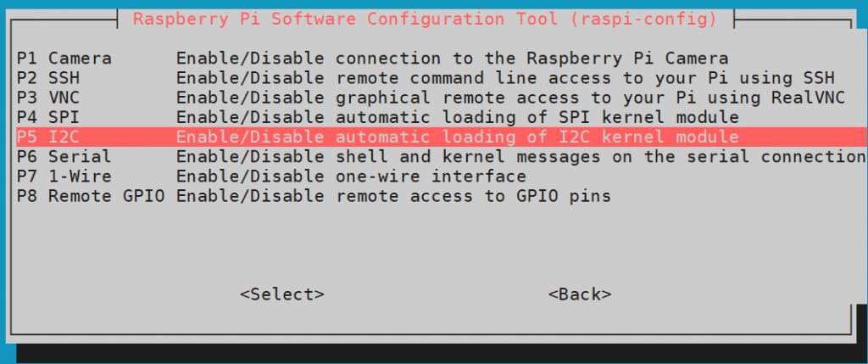868x364 pixels.
Task: Click the one-wire interface description text
Action: tap(351, 176)
